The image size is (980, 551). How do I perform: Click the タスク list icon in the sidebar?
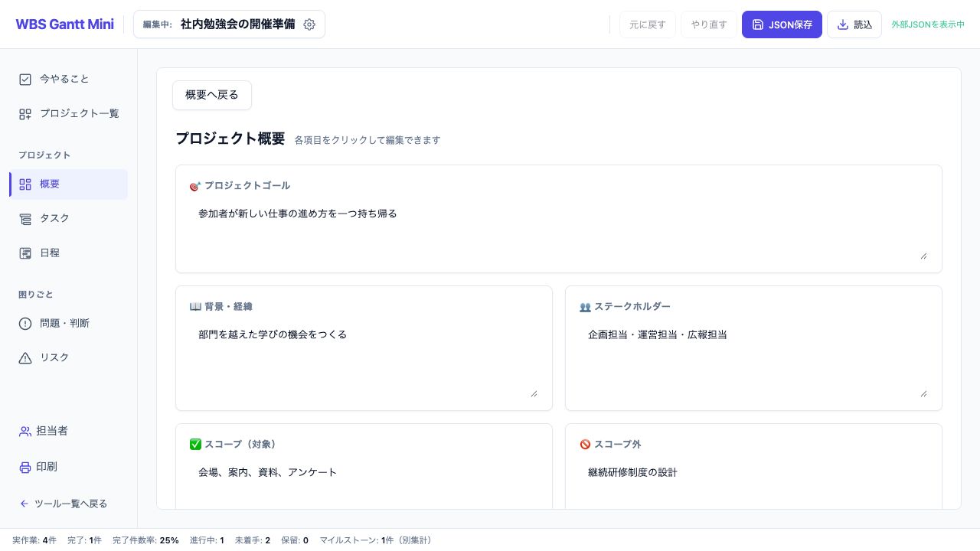coord(25,219)
